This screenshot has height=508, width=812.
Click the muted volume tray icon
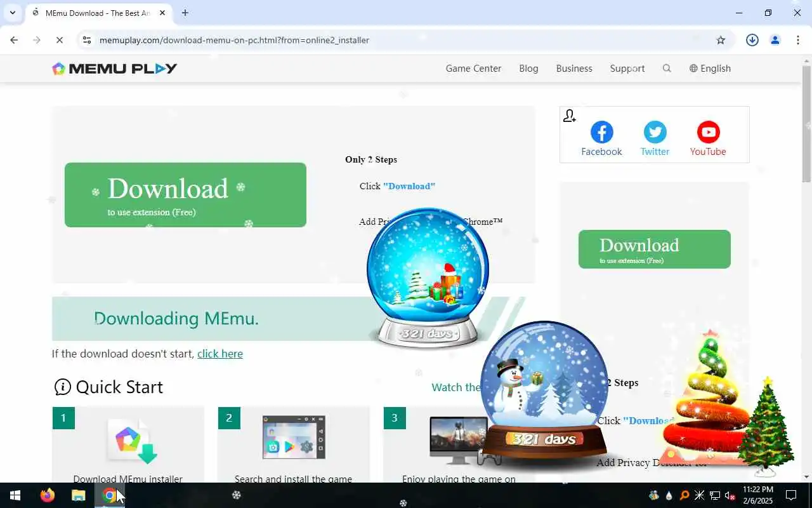pyautogui.click(x=730, y=495)
